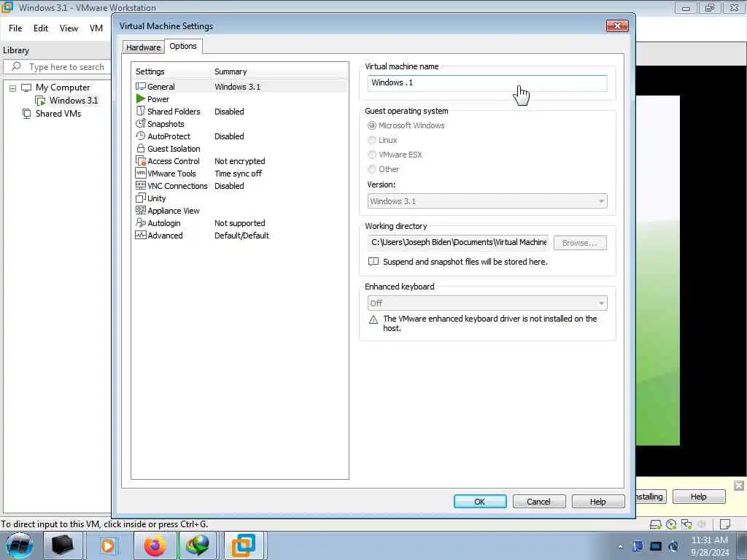Screen dimensions: 747x560
Task: Open VMware Workstation taskbar icon
Action: [x=244, y=545]
